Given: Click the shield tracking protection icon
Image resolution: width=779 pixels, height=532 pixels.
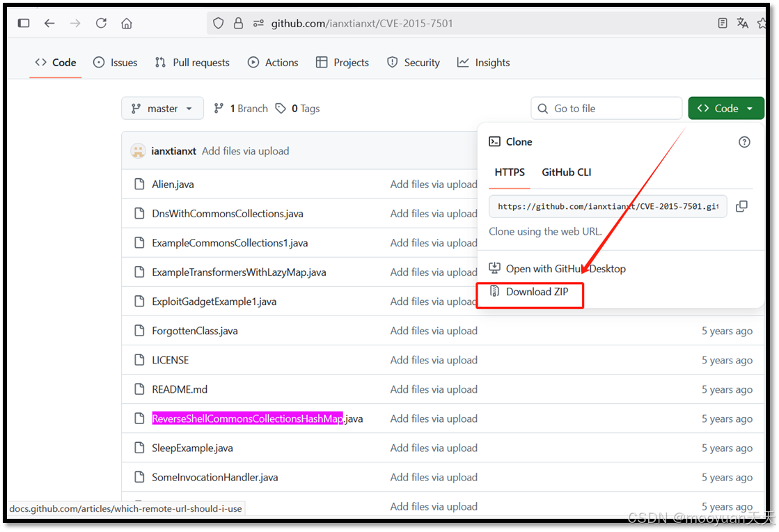Looking at the screenshot, I should tap(218, 23).
